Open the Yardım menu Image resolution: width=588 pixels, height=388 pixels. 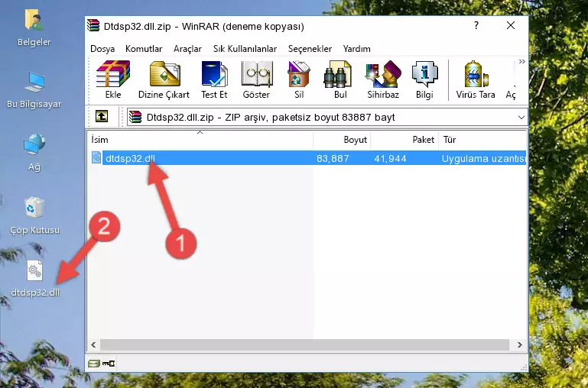pos(356,49)
